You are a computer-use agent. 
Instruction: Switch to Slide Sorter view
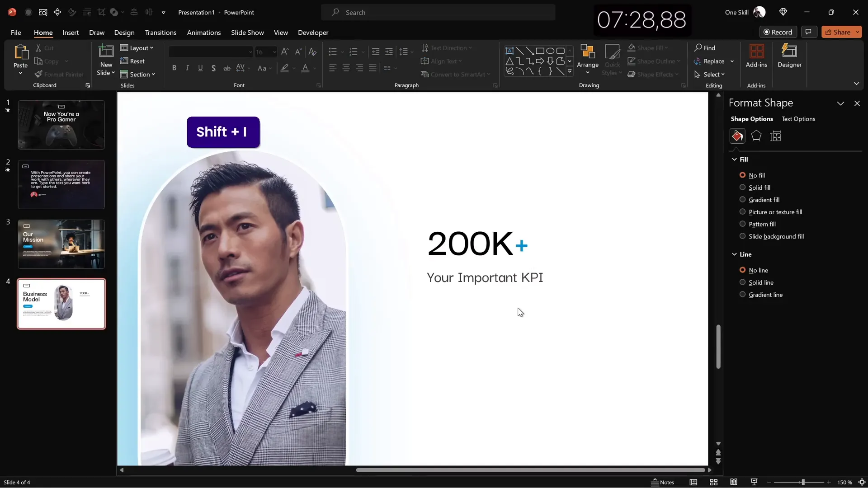[714, 482]
